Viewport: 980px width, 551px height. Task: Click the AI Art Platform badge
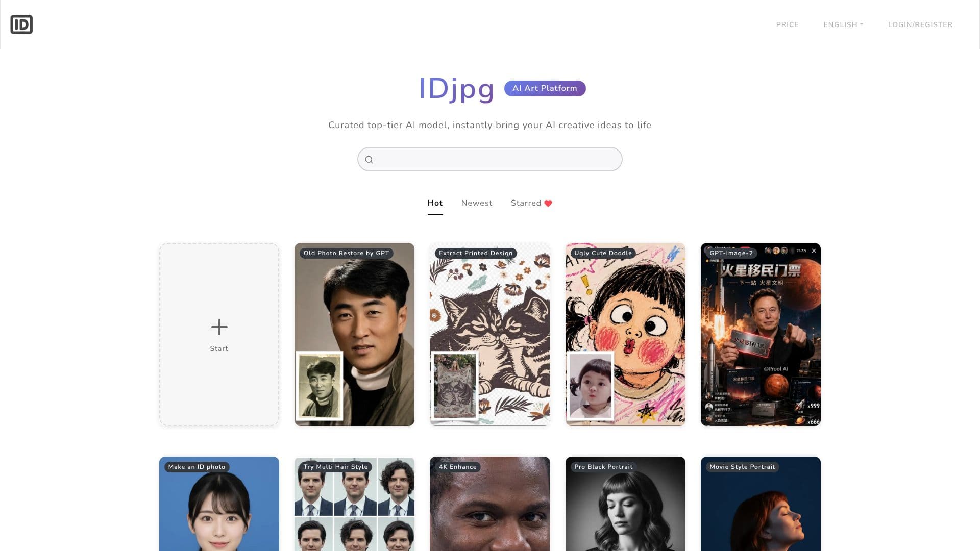[545, 88]
